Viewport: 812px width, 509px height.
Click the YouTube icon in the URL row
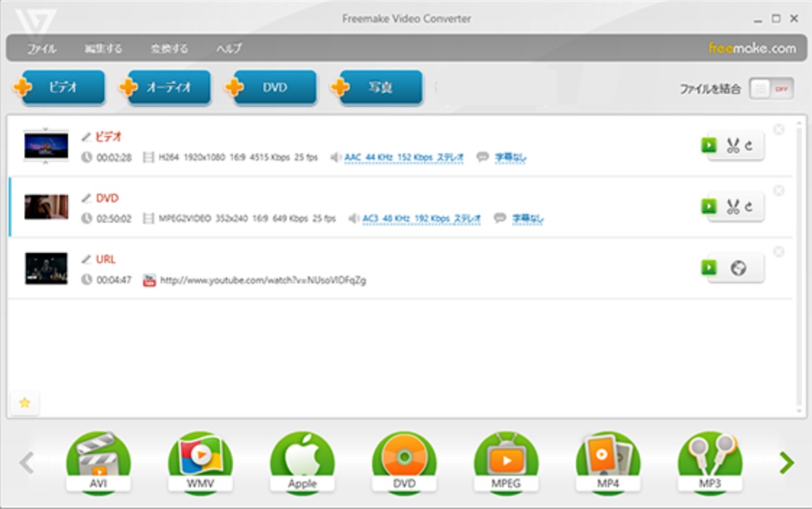pyautogui.click(x=149, y=280)
